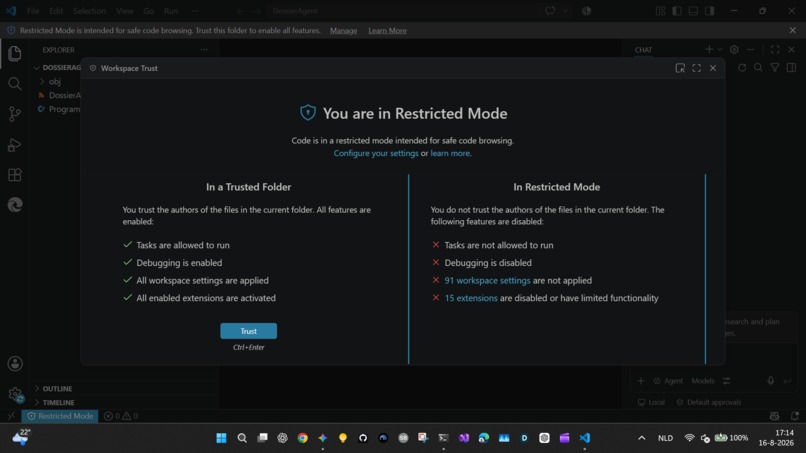The height and width of the screenshot is (453, 806).
Task: Open Source Control view in activity bar
Action: (15, 114)
